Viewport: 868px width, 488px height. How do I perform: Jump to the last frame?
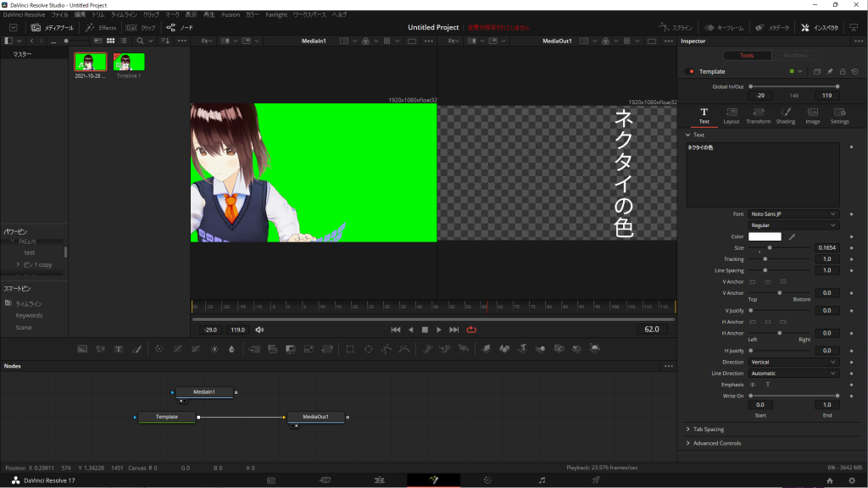click(x=454, y=330)
